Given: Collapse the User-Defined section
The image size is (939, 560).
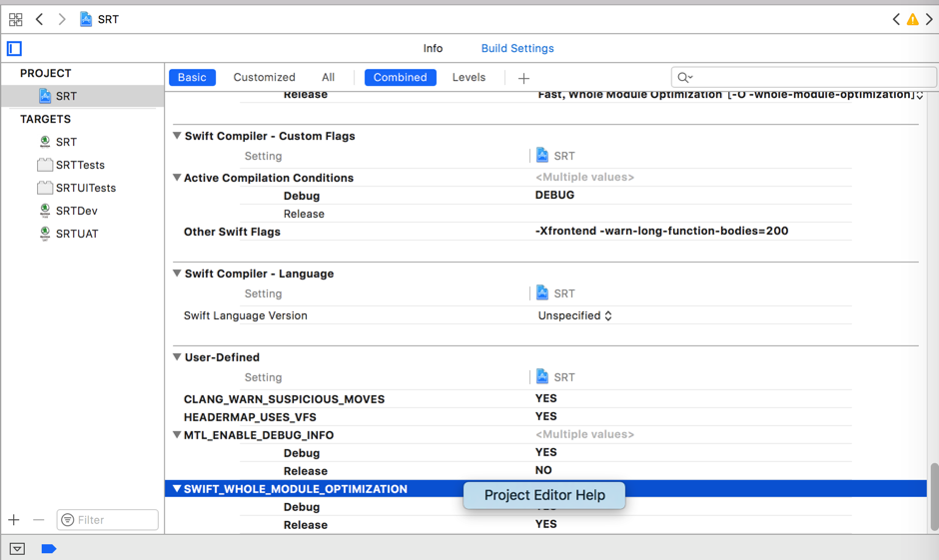Looking at the screenshot, I should click(177, 357).
